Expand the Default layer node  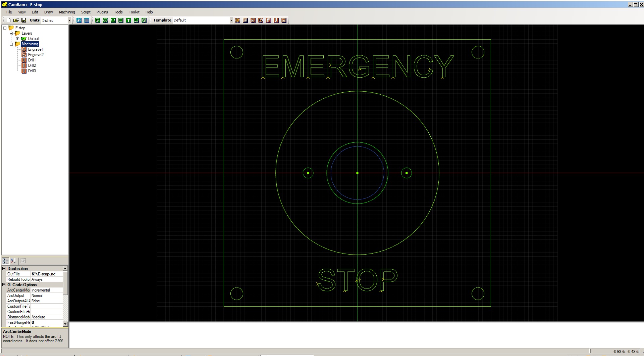click(x=18, y=39)
